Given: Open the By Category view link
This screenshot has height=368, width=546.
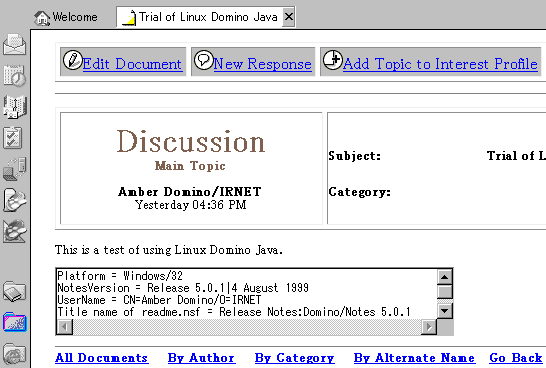Looking at the screenshot, I should tap(295, 358).
